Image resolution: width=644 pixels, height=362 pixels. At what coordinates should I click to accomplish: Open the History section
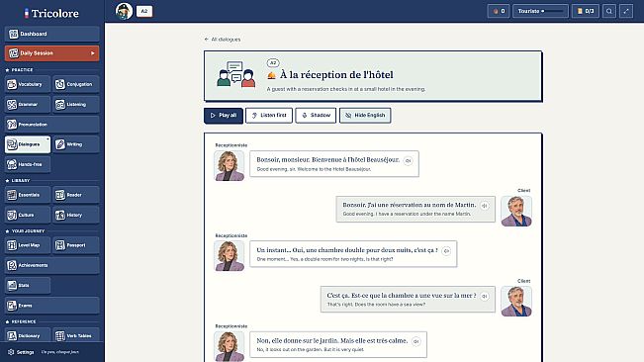76,215
